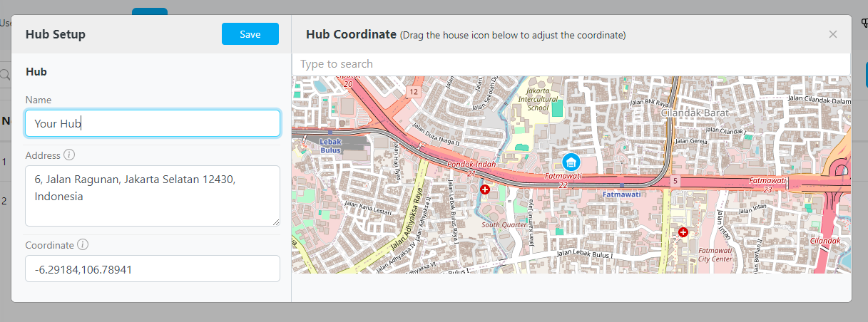Focus the hub Name input field
The width and height of the screenshot is (868, 322).
pos(153,123)
